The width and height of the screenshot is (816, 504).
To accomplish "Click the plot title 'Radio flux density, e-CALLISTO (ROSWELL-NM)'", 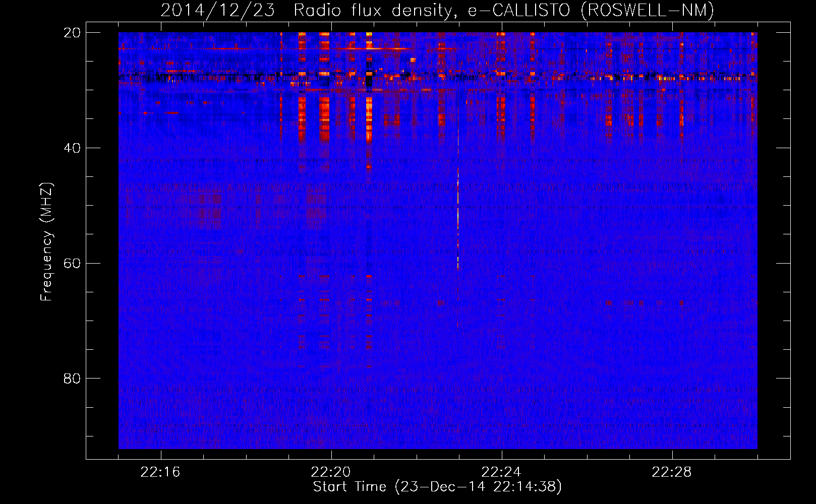I will click(504, 11).
